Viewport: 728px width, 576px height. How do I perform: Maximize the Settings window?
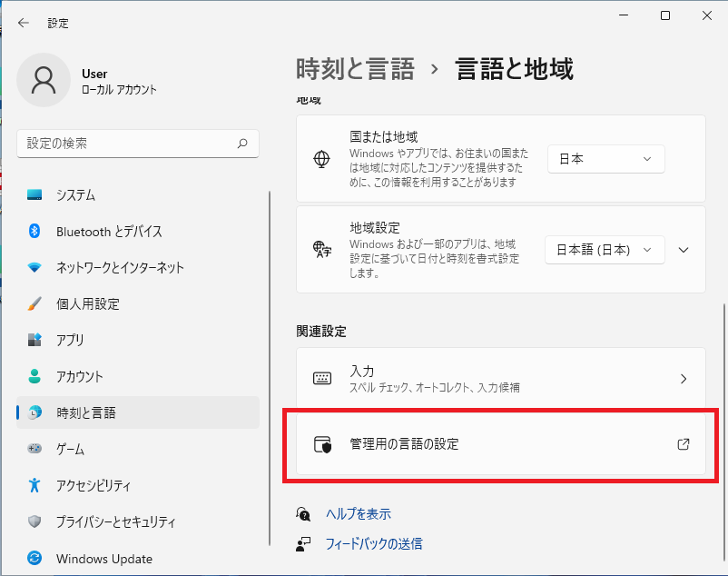pos(665,15)
